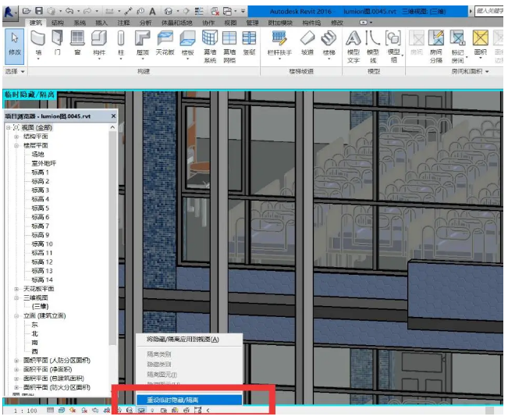Toggle temporary hide/isolate icon in view bar
This screenshot has height=420, width=508.
tap(141, 410)
